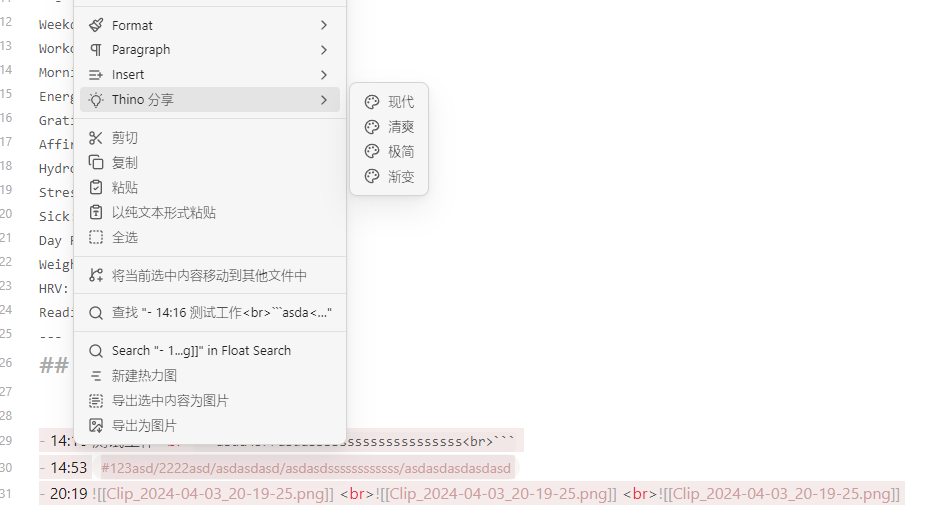
Task: Click the palette icon beside 渐变
Action: [372, 177]
